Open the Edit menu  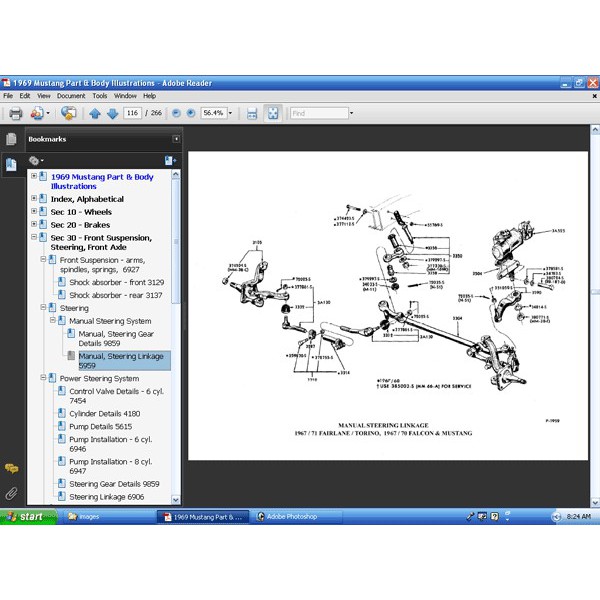[25, 96]
